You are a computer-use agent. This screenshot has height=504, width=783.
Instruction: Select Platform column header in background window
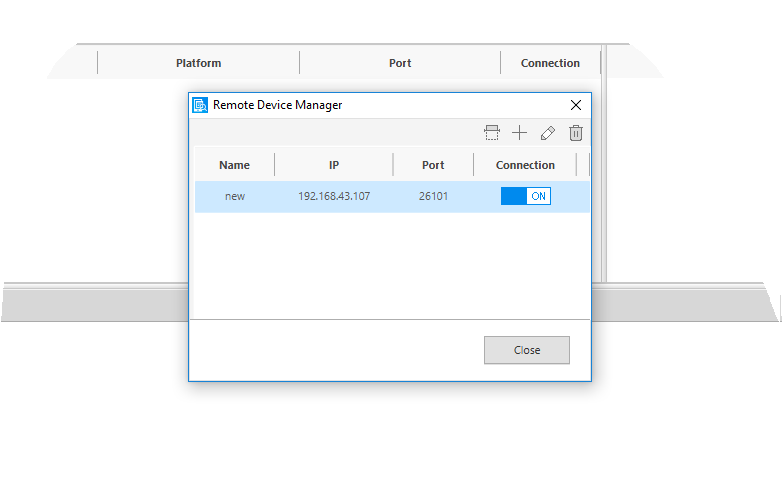click(198, 63)
